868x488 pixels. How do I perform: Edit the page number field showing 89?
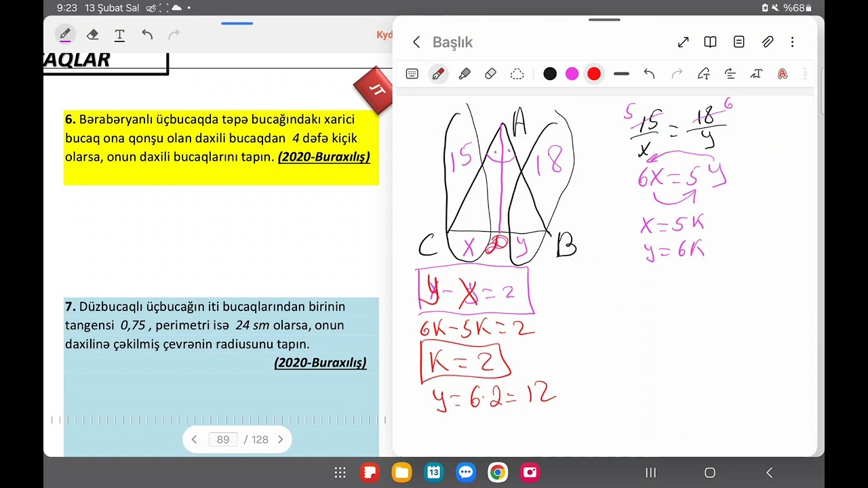point(223,439)
